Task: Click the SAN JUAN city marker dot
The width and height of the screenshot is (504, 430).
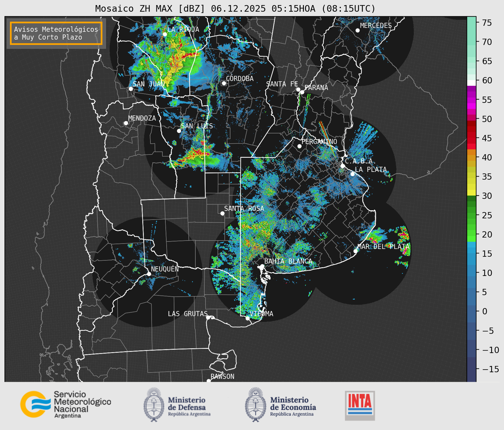Action: [131, 89]
